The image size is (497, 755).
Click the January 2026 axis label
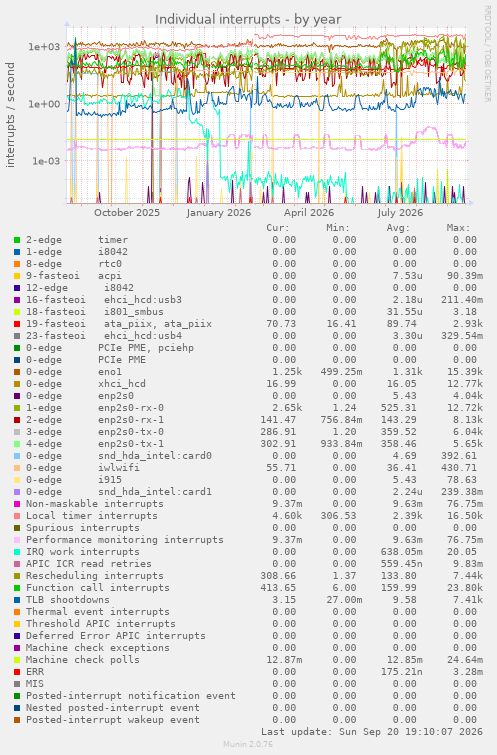pyautogui.click(x=219, y=212)
